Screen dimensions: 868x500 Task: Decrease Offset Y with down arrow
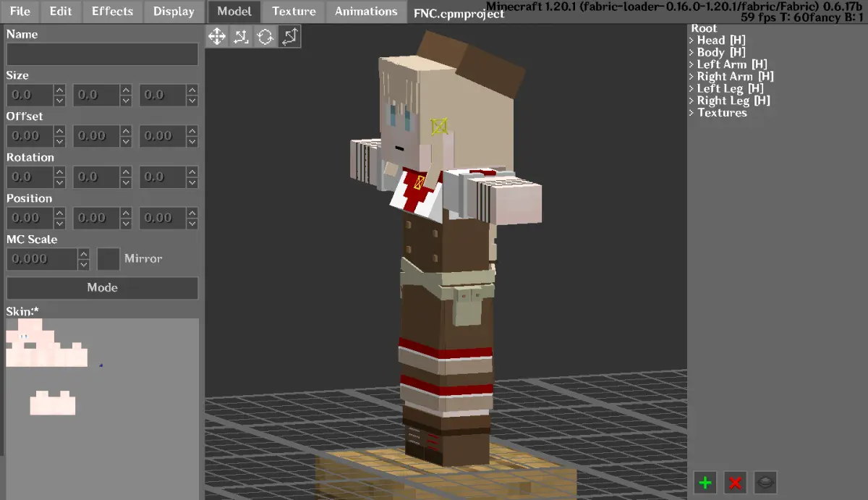[x=126, y=142]
